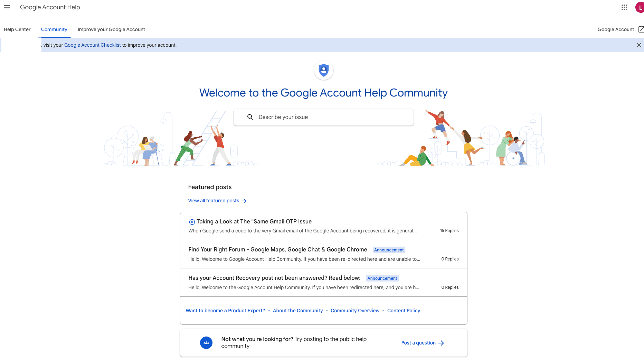The width and height of the screenshot is (644, 359).
Task: Open the Same Gmail OTP Issue post
Action: [254, 221]
